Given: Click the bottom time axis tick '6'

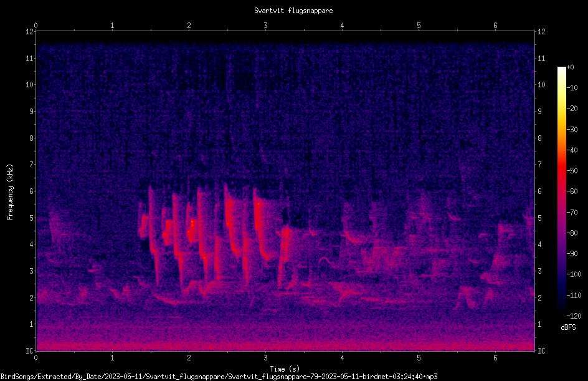Looking at the screenshot, I should tap(495, 358).
